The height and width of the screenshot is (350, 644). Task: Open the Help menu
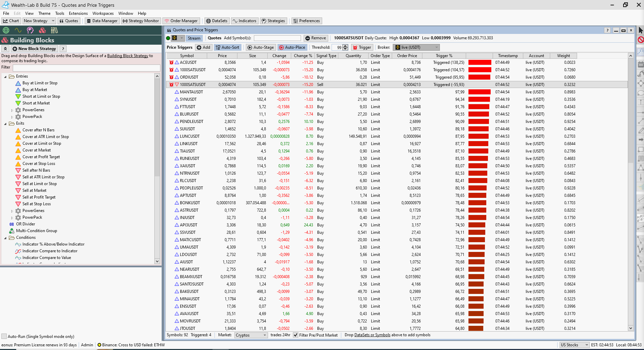coord(142,13)
